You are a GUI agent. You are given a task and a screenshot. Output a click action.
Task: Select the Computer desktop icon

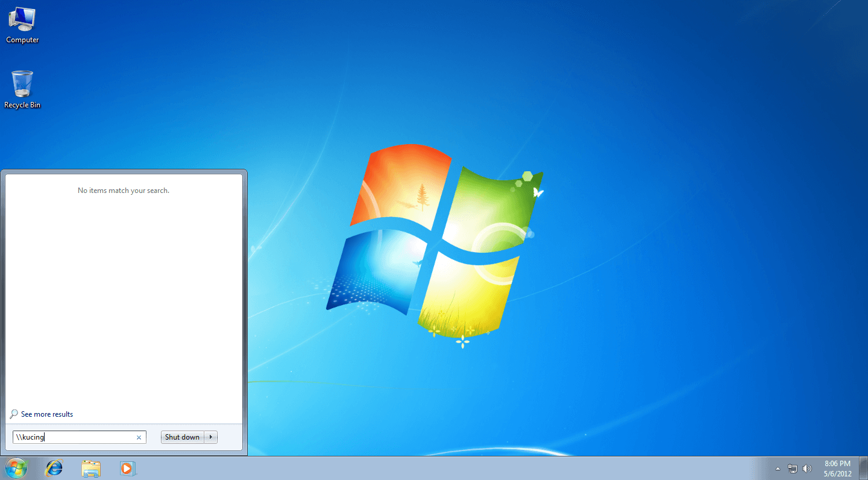[22, 25]
